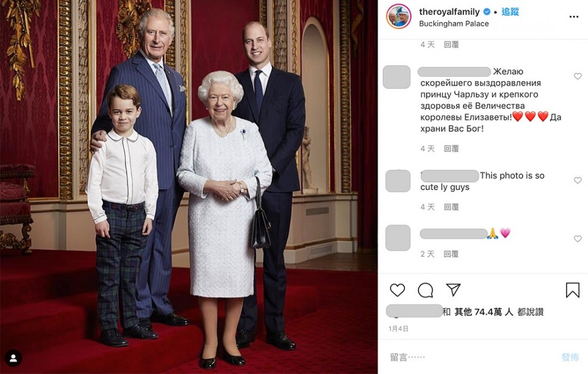Reply to the emoji-only comment

coord(451,254)
